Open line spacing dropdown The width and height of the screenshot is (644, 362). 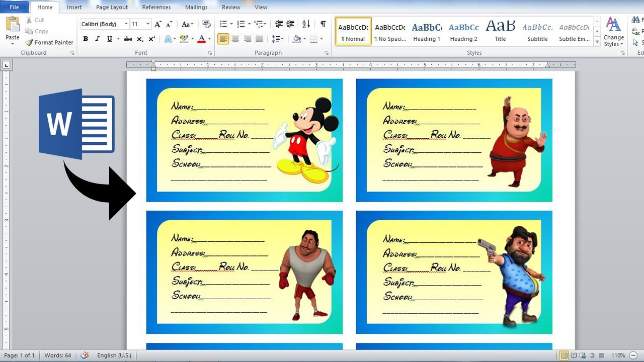[277, 39]
